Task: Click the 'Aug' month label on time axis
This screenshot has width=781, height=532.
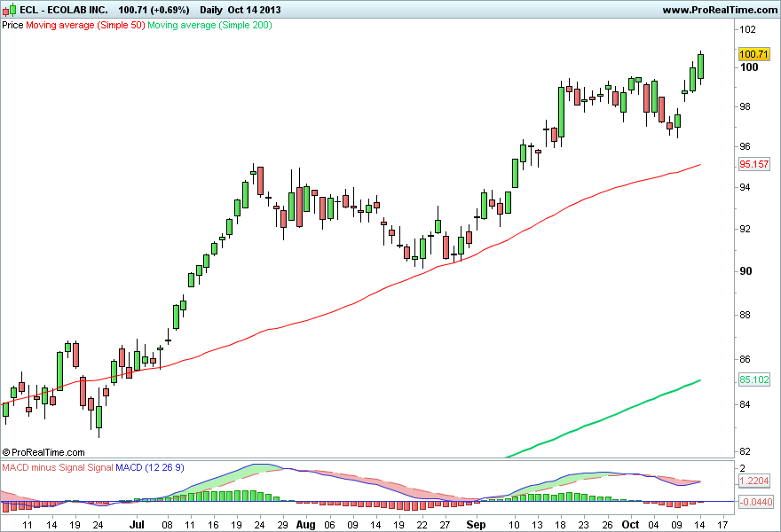Action: click(x=305, y=525)
